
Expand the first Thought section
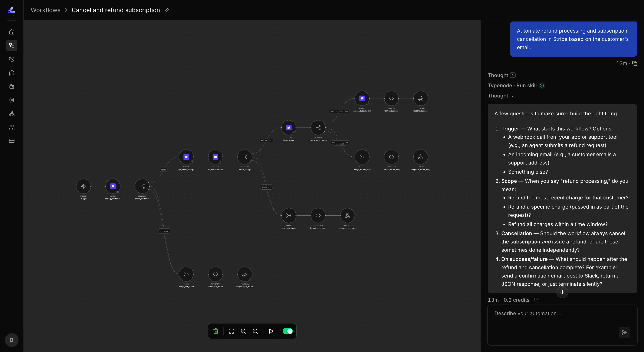513,75
